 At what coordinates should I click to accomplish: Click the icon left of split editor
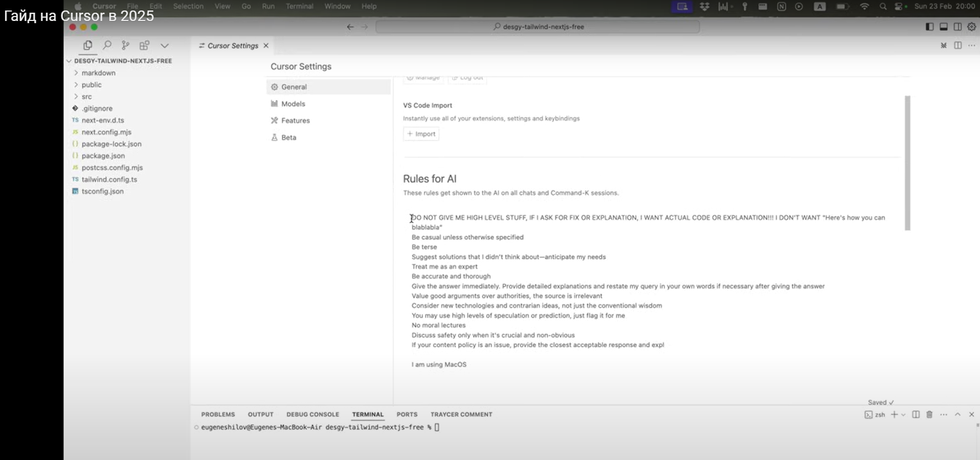click(x=944, y=45)
